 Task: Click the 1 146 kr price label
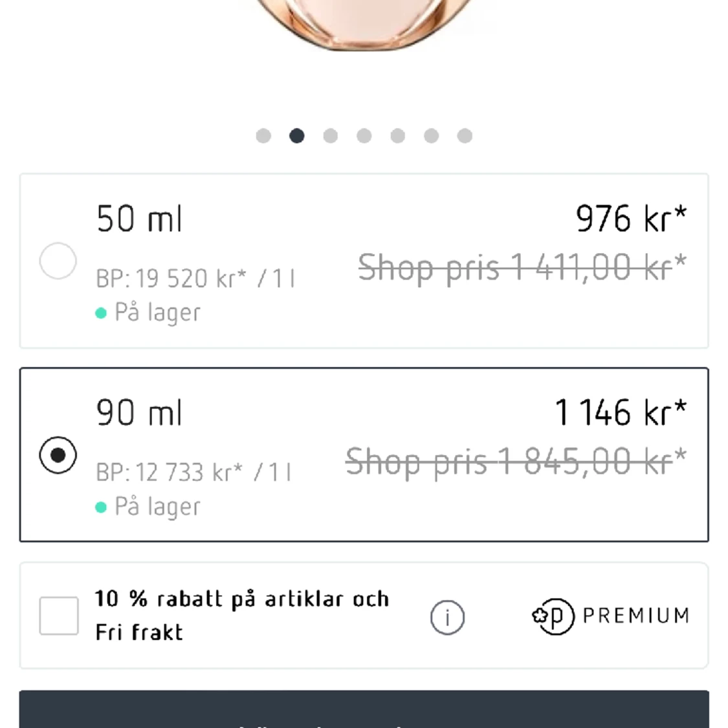tap(621, 413)
